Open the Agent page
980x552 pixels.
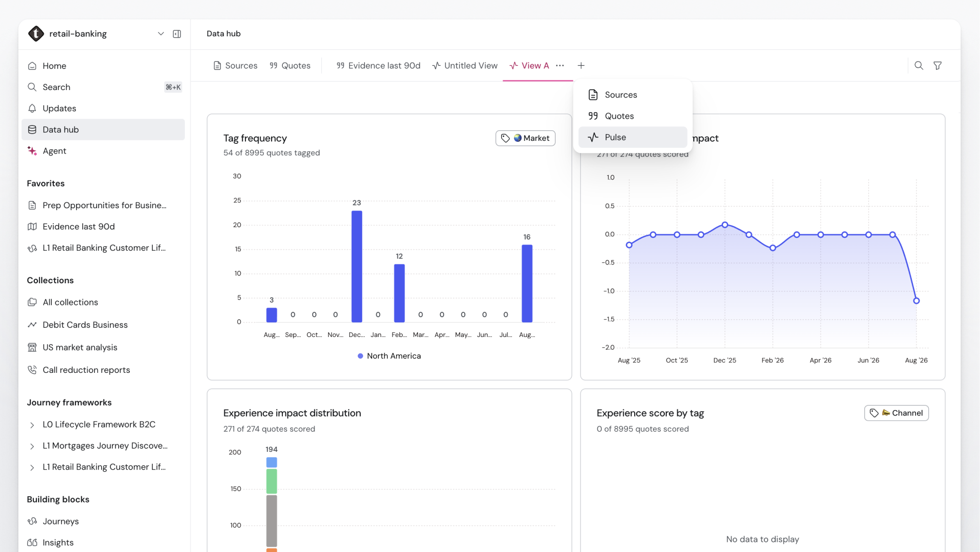(x=103, y=151)
